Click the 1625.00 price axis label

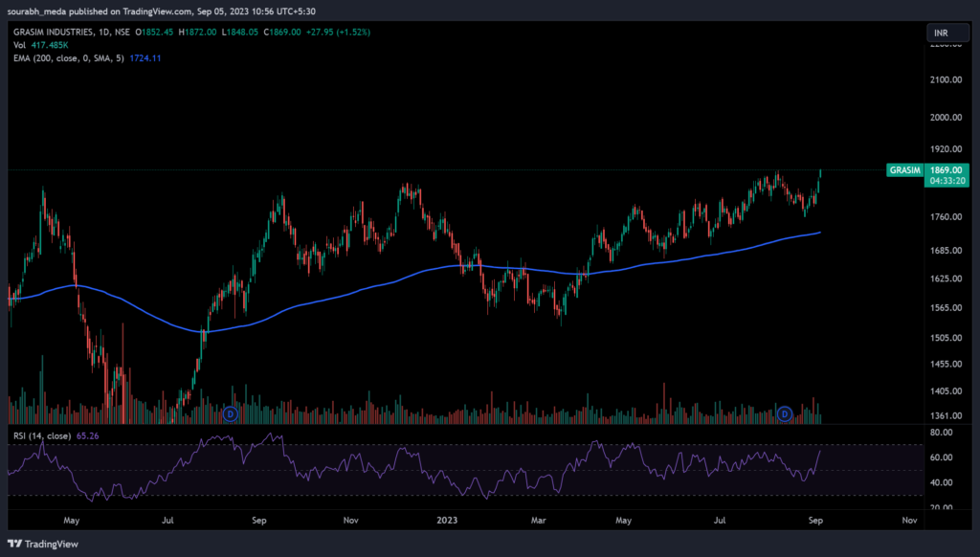(947, 278)
